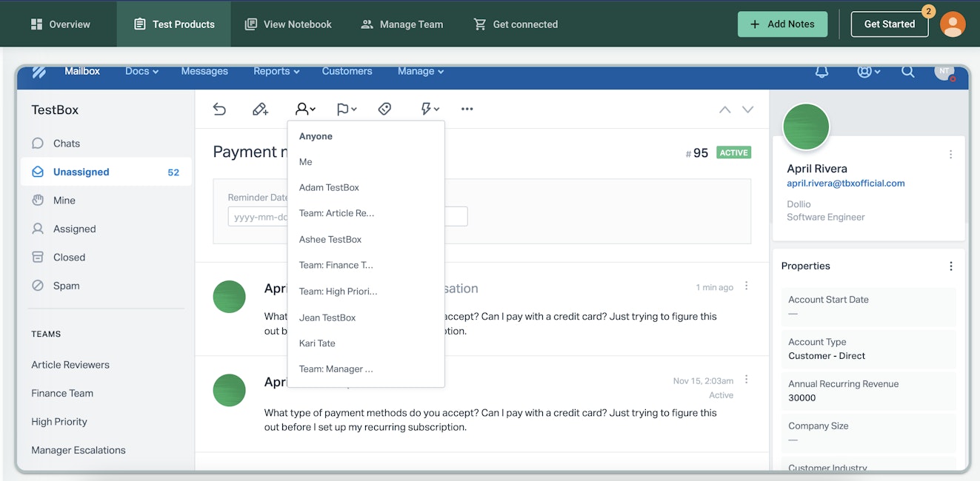The width and height of the screenshot is (980, 481).
Task: Open the workflows lightning dropdown
Action: tap(430, 110)
